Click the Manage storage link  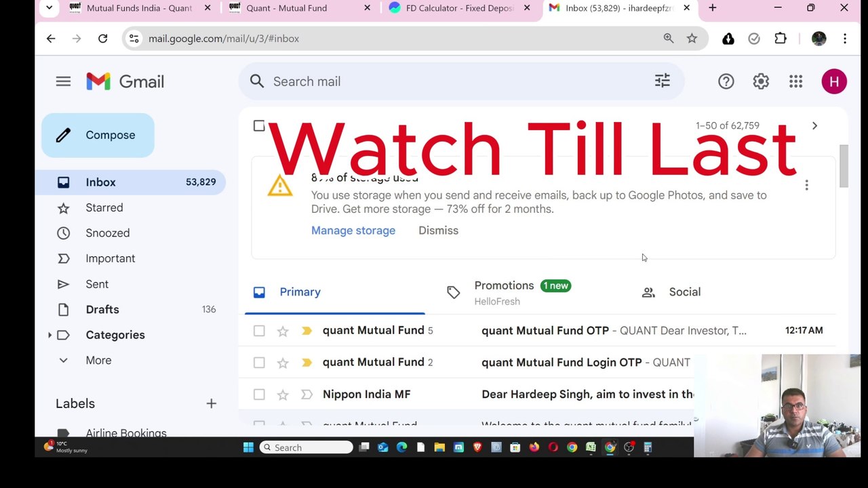[353, 230]
